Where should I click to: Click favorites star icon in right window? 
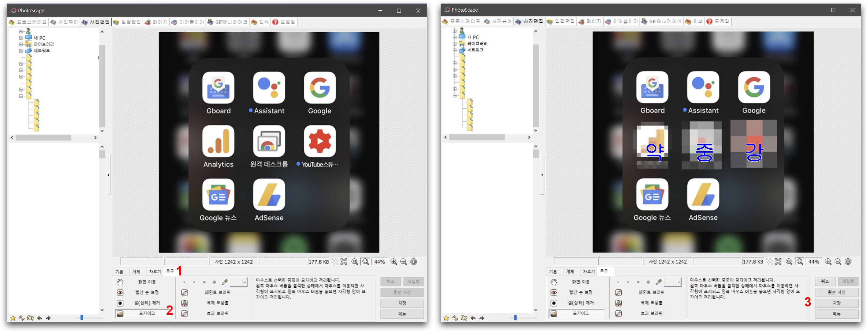[446, 318]
